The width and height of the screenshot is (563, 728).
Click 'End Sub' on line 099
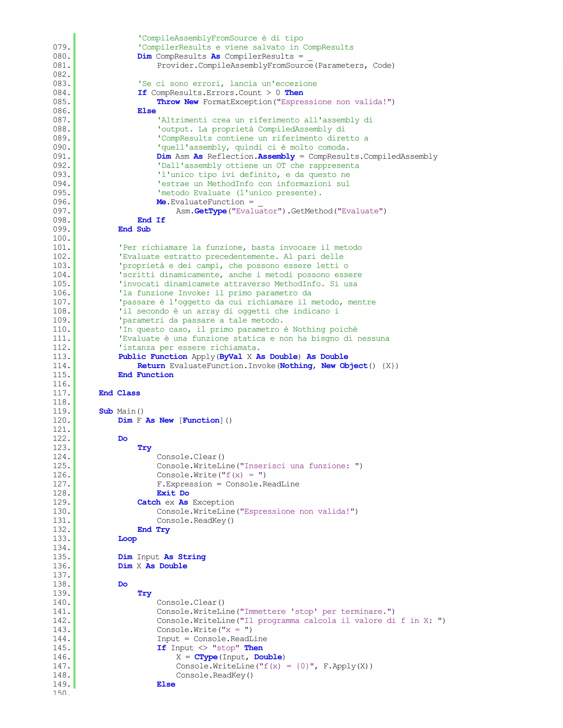[134, 229]
